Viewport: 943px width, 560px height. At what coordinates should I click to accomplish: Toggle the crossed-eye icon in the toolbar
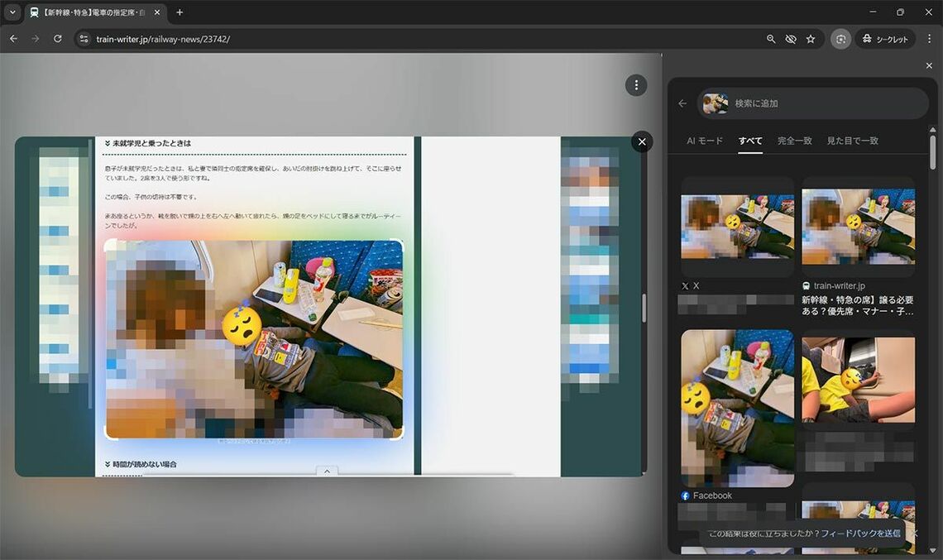pos(791,39)
